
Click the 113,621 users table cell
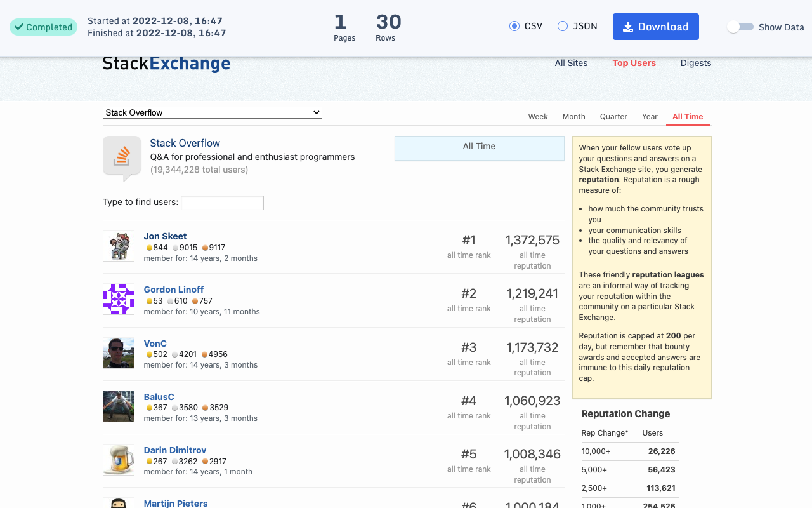[659, 488]
